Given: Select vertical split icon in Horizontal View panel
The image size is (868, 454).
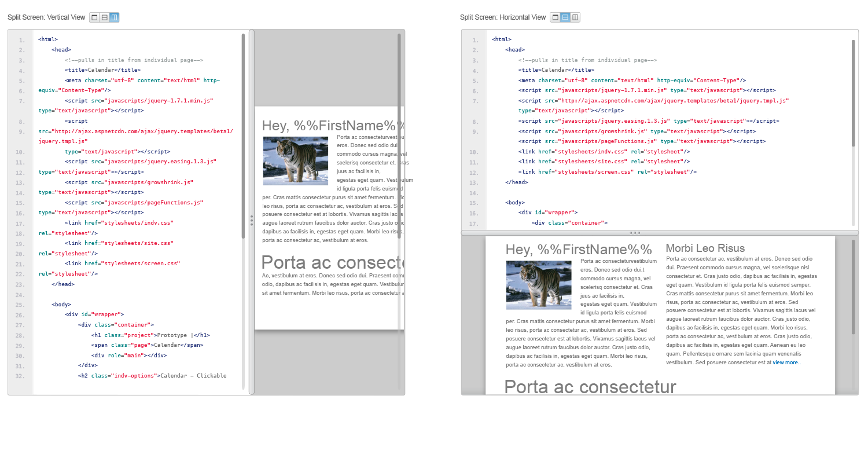Looking at the screenshot, I should coord(575,17).
